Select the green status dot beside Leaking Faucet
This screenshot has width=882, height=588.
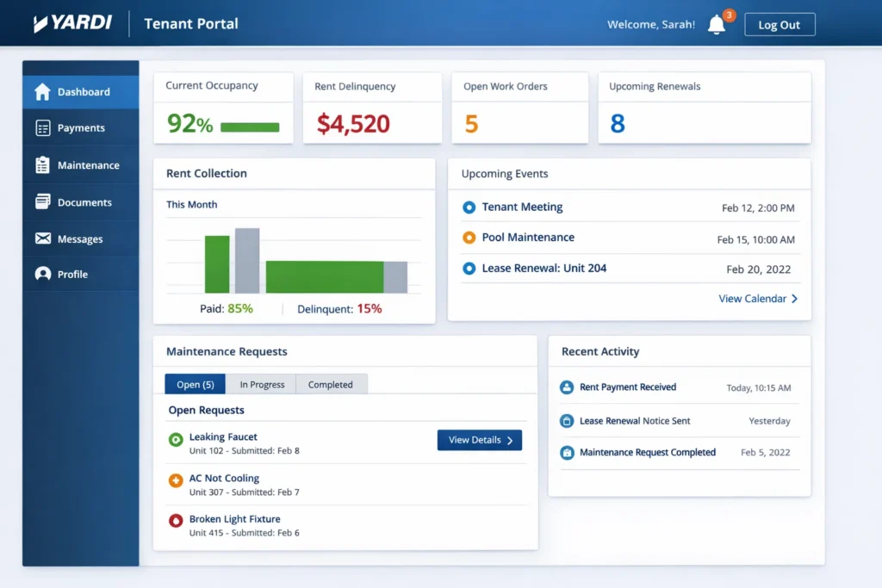click(176, 437)
